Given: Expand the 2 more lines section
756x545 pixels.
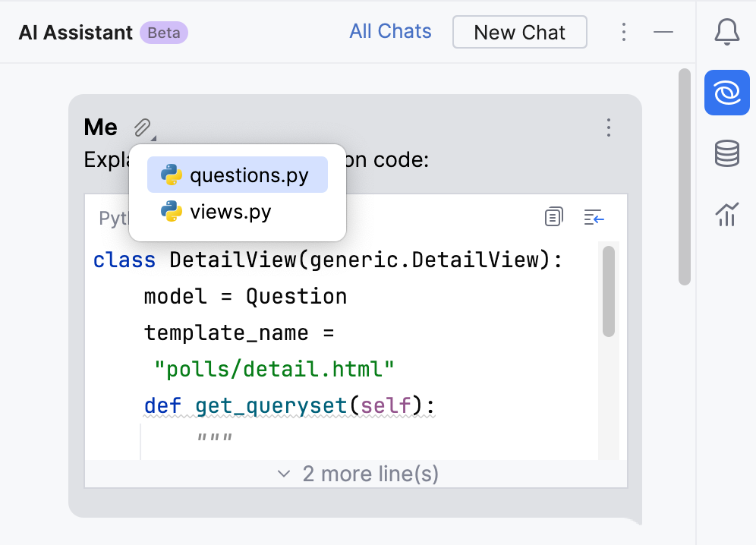Looking at the screenshot, I should pyautogui.click(x=370, y=474).
